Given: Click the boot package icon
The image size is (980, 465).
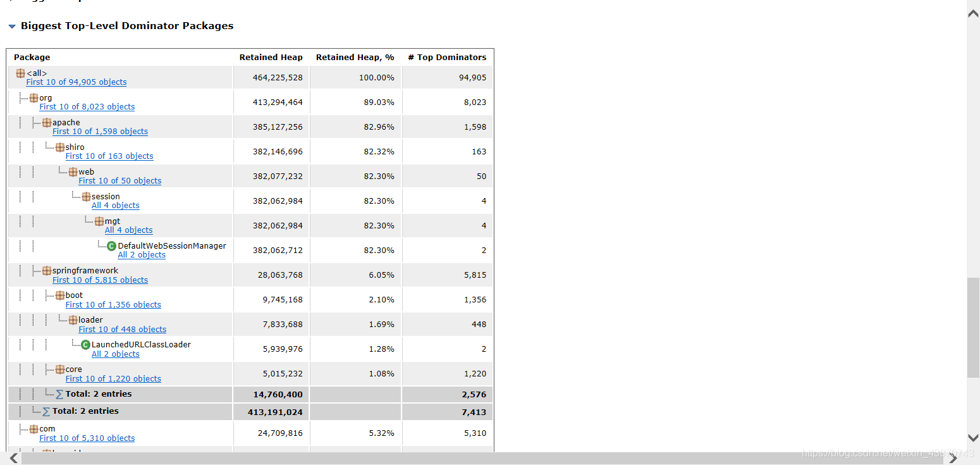Looking at the screenshot, I should click(x=60, y=295).
